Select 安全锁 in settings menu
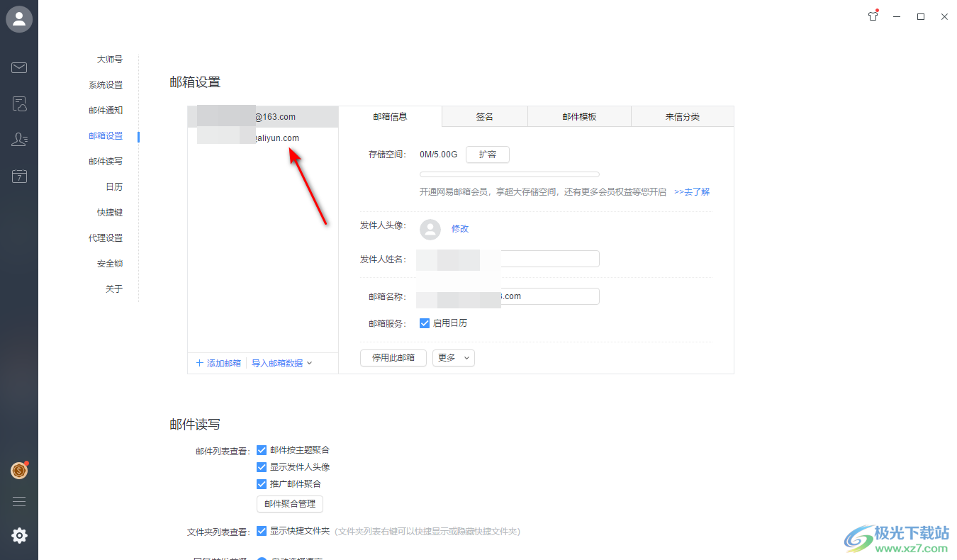This screenshot has height=560, width=957. coord(110,264)
